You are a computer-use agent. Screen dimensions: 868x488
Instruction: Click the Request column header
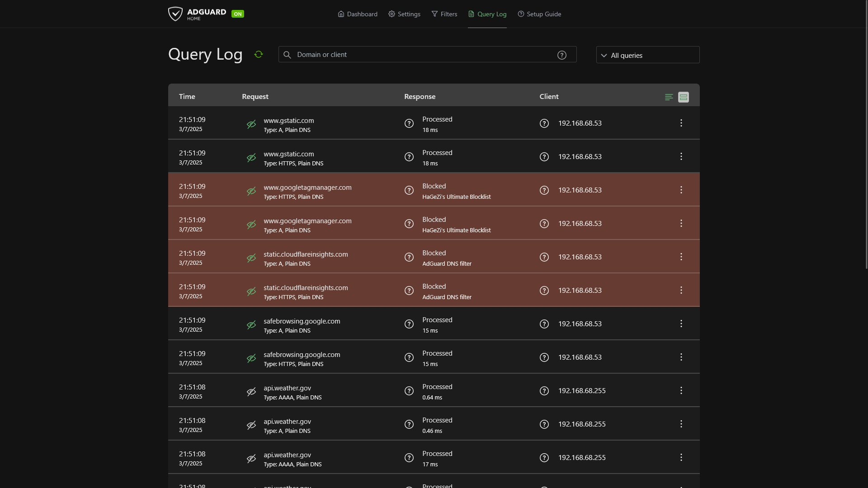pos(255,96)
